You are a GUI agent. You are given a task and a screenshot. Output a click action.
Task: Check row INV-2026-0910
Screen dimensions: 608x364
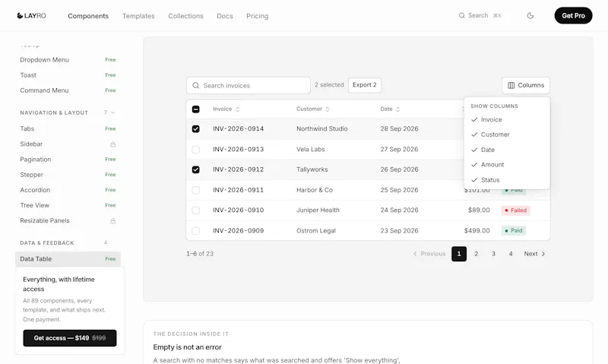point(196,210)
